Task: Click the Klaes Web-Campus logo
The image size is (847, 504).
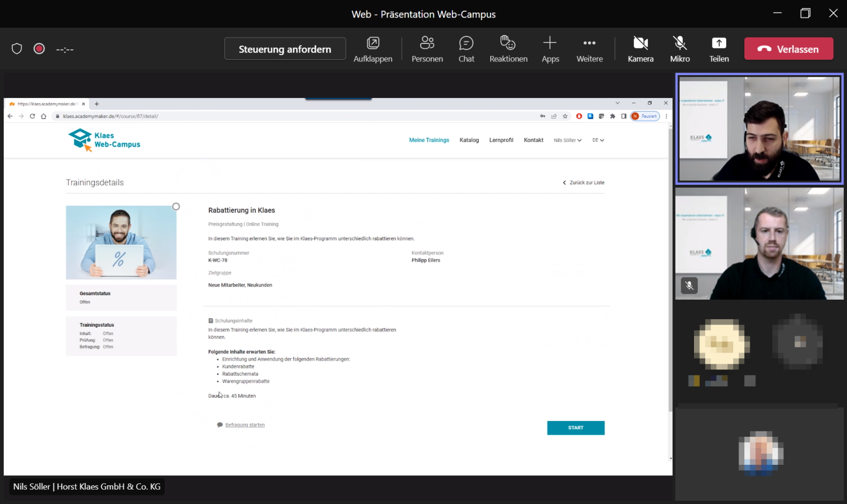Action: point(104,140)
